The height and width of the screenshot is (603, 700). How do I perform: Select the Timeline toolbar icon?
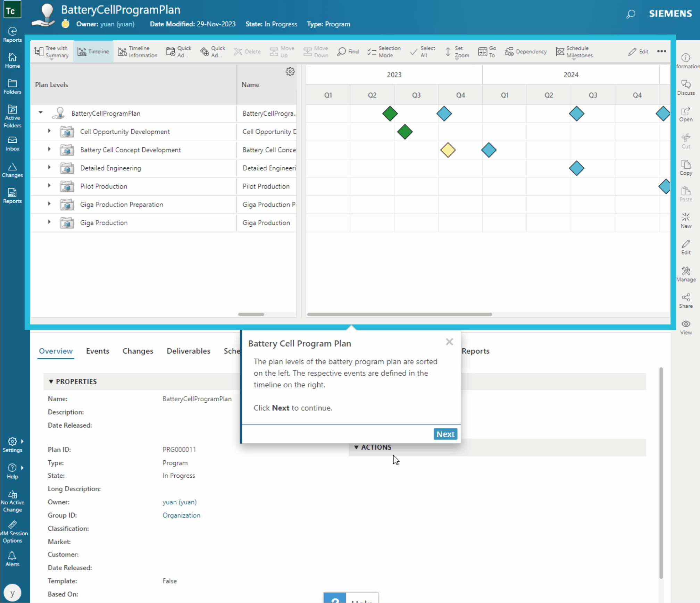[93, 51]
